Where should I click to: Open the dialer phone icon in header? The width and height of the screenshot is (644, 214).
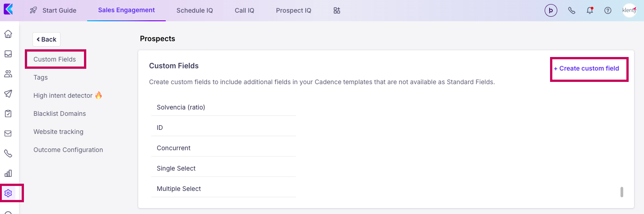tap(572, 10)
